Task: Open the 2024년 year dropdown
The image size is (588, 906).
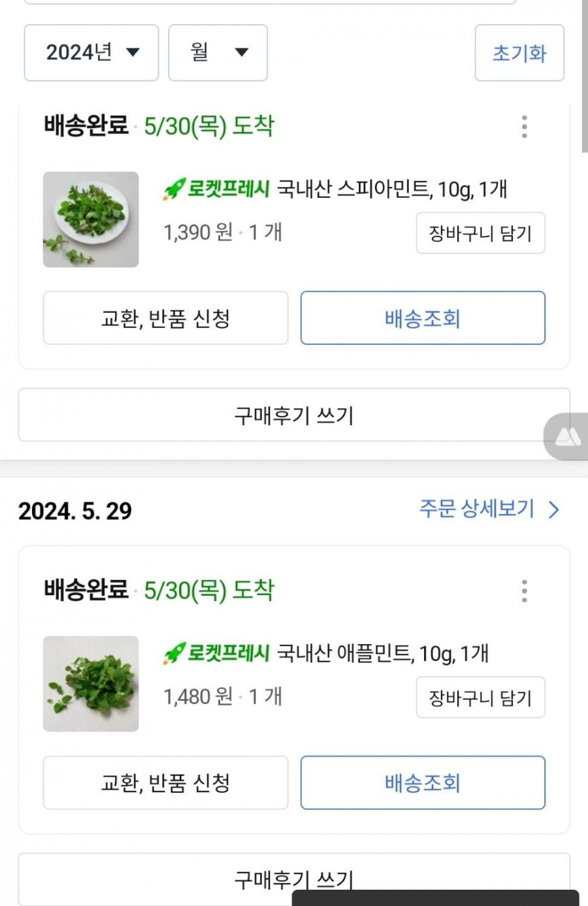Action: (x=91, y=53)
